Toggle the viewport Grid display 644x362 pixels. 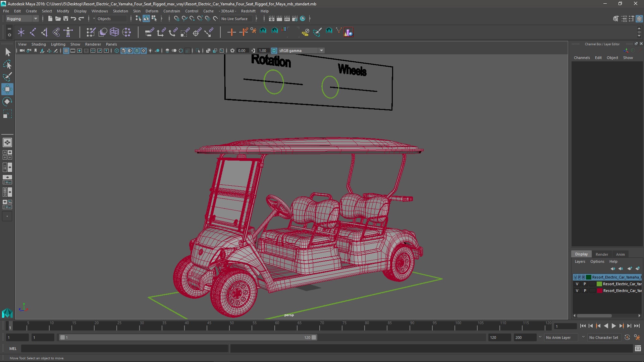pos(66,51)
